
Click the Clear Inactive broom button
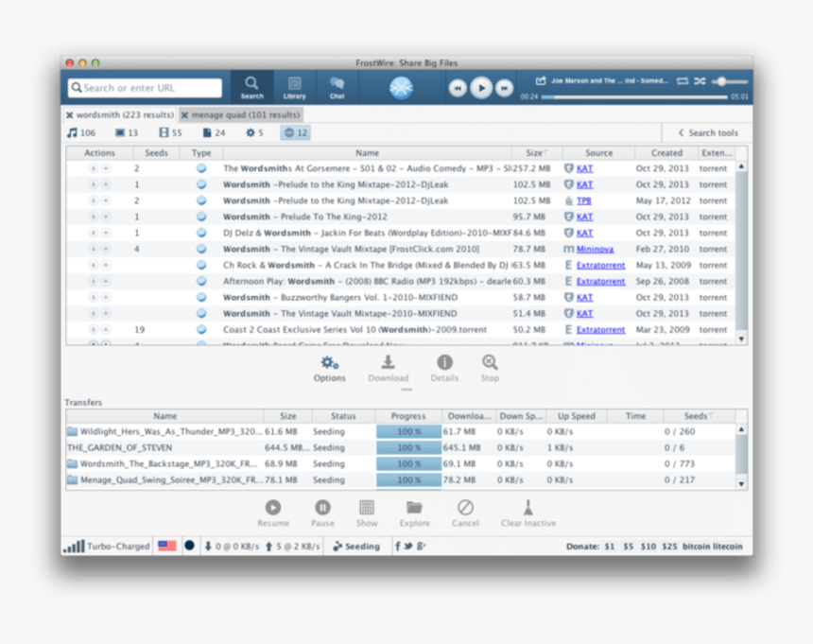coord(528,513)
